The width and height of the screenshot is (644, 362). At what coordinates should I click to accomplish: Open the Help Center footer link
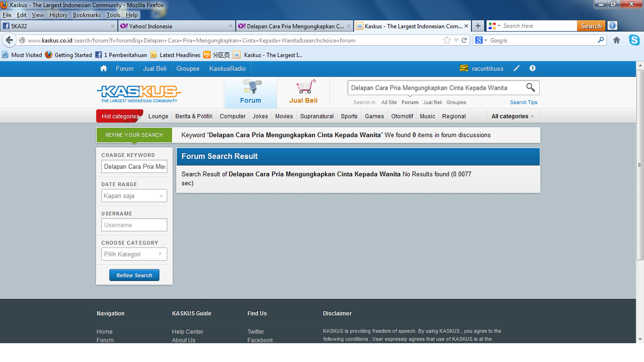pyautogui.click(x=188, y=332)
